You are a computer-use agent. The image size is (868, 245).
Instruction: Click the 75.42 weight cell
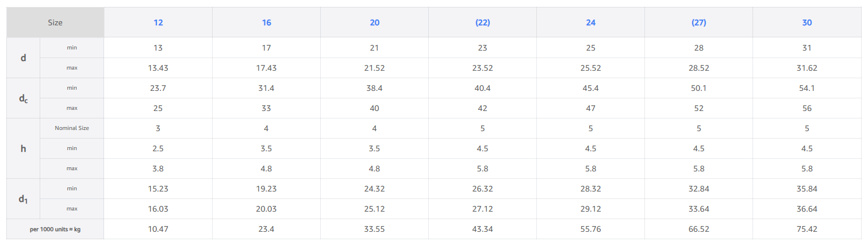[807, 229]
